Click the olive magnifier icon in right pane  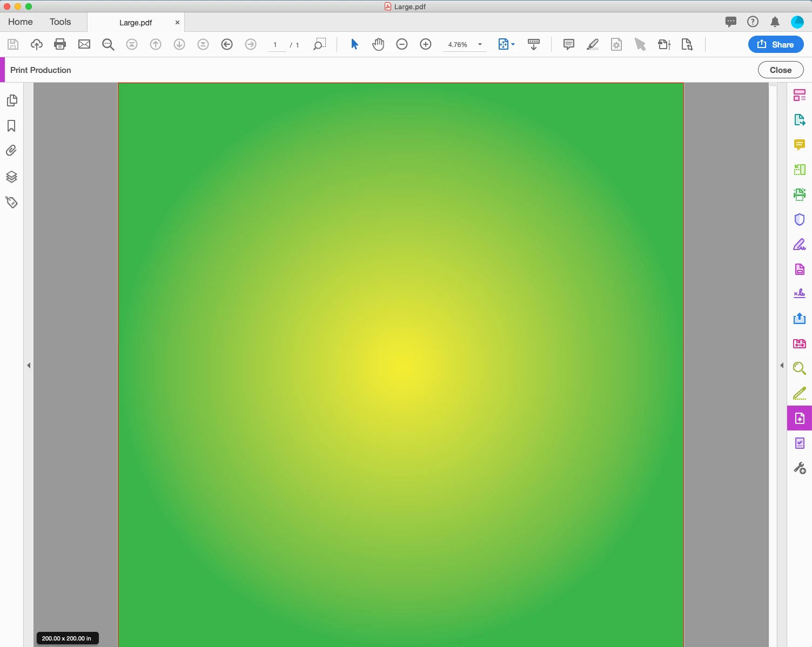point(800,368)
